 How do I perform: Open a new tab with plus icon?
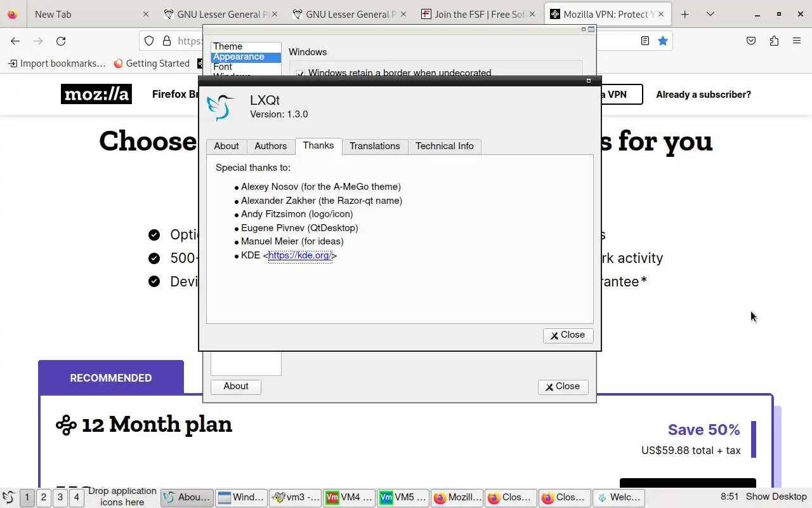[x=684, y=14]
